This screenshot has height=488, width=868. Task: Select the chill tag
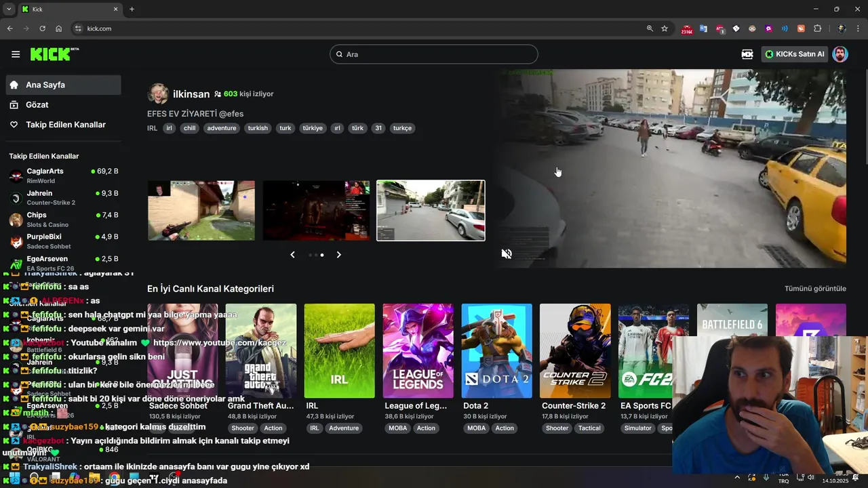click(x=190, y=128)
